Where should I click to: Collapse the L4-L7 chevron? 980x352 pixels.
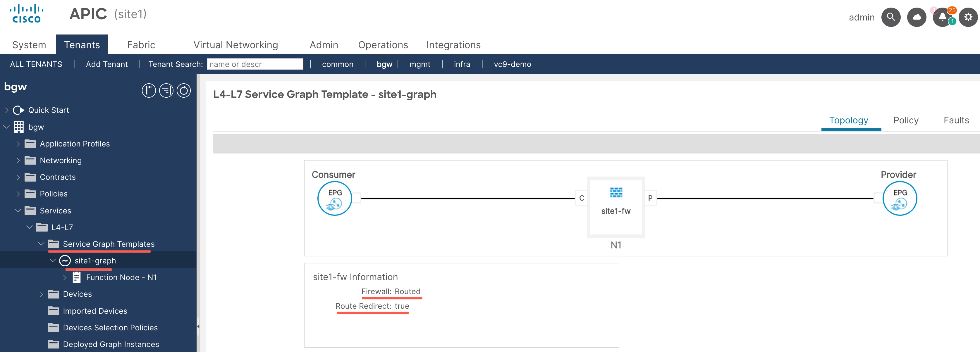click(30, 227)
